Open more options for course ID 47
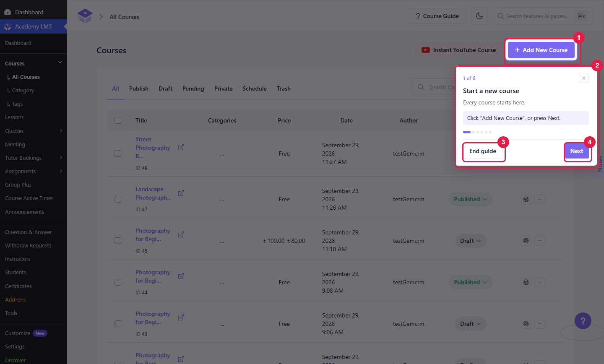The image size is (604, 364). pyautogui.click(x=540, y=199)
